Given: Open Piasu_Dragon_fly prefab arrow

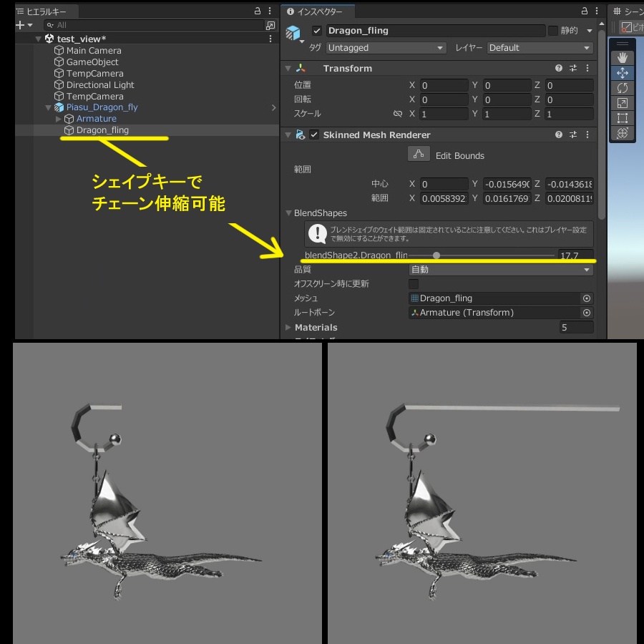Looking at the screenshot, I should click(274, 107).
